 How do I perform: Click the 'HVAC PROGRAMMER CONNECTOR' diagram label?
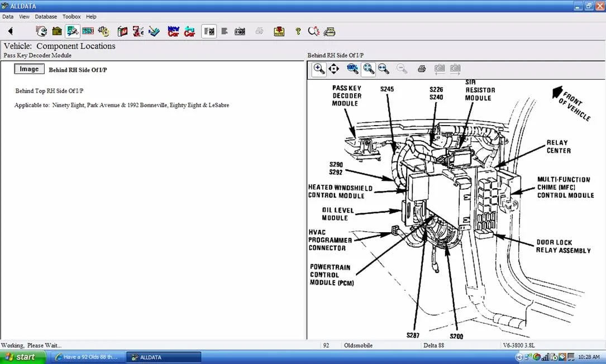tap(330, 240)
